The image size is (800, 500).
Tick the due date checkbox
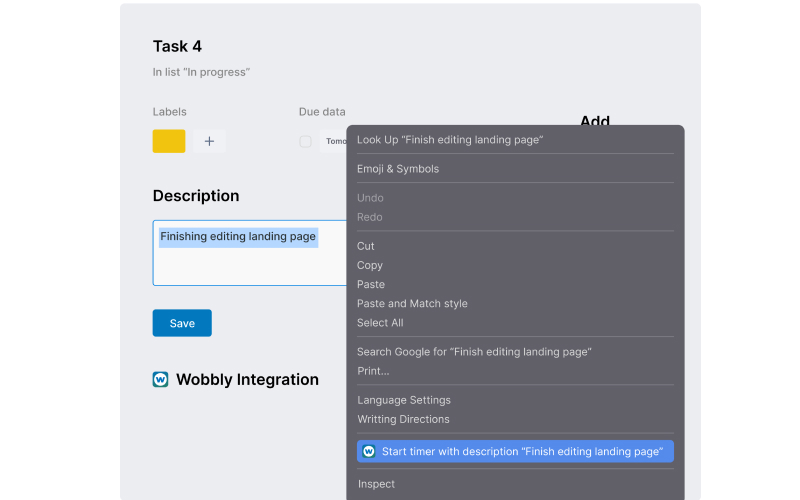[305, 141]
